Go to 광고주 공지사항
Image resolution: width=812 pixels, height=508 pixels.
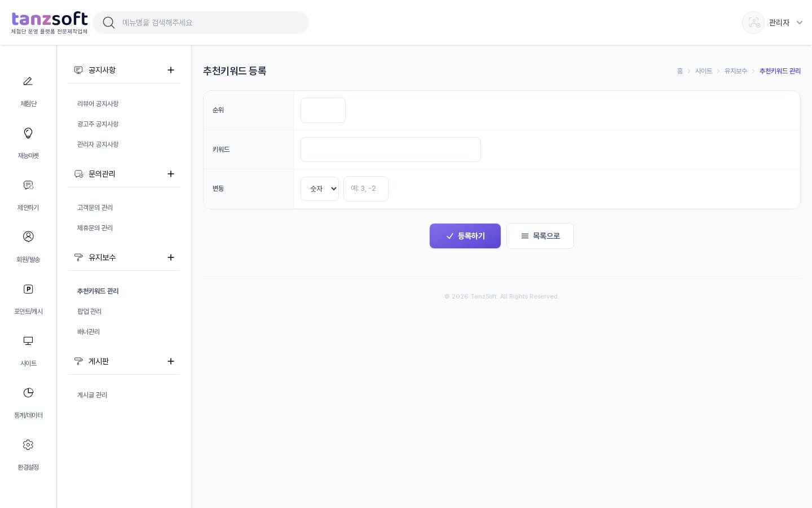tap(98, 124)
